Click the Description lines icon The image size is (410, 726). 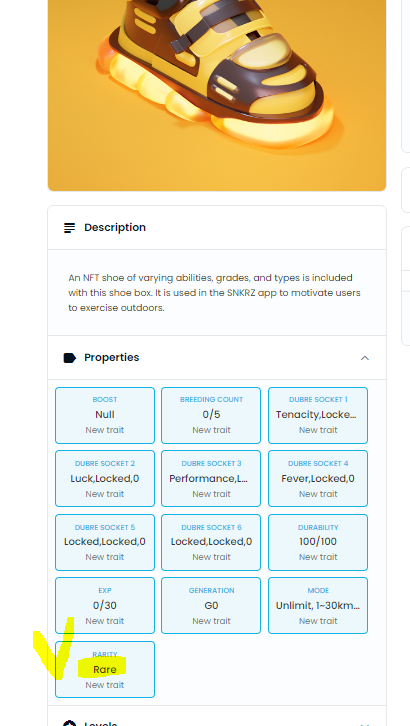click(69, 228)
